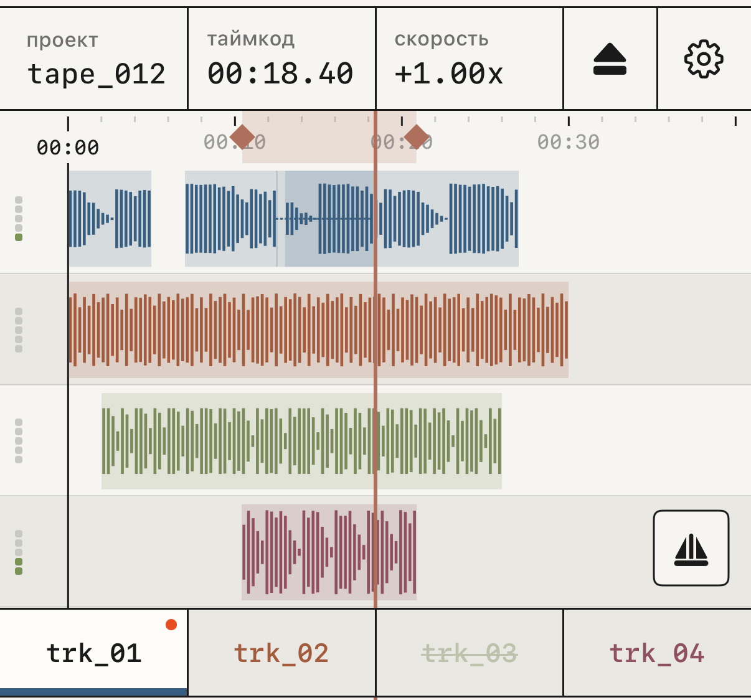Click the level meter of purple track
Image resolution: width=751 pixels, height=700 pixels.
click(19, 552)
